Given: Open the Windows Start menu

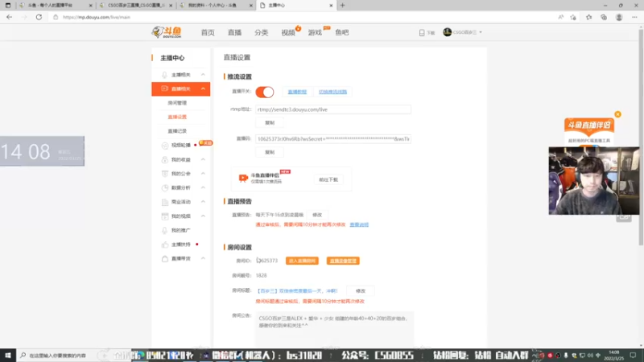Looking at the screenshot, I should tap(8, 356).
